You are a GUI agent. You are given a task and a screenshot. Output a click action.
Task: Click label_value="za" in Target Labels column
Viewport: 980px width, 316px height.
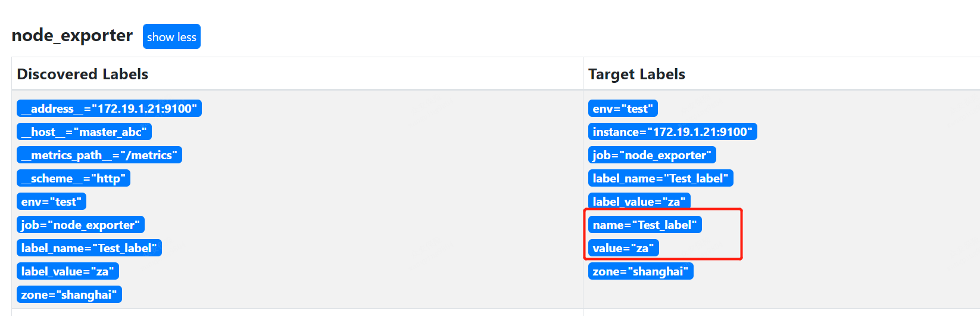(x=639, y=202)
